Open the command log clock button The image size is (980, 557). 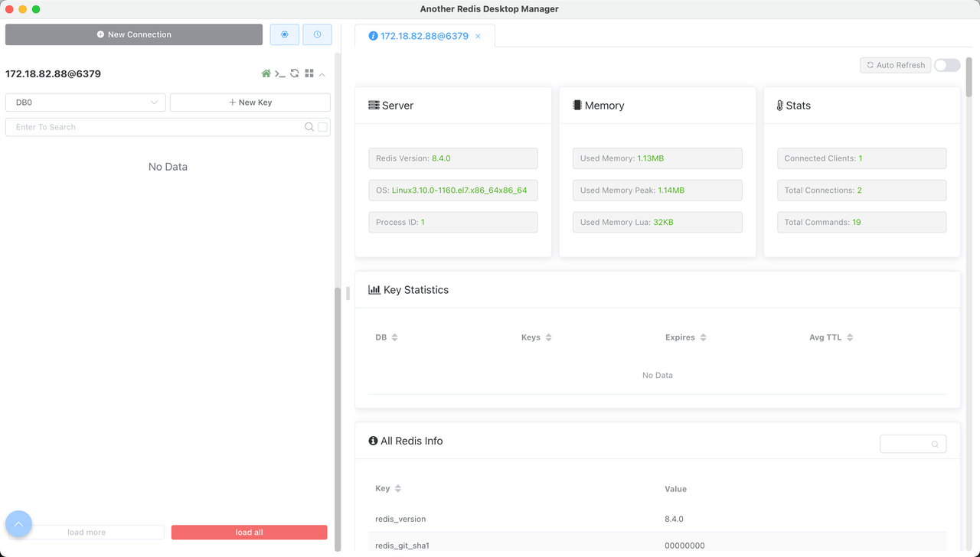pos(317,34)
